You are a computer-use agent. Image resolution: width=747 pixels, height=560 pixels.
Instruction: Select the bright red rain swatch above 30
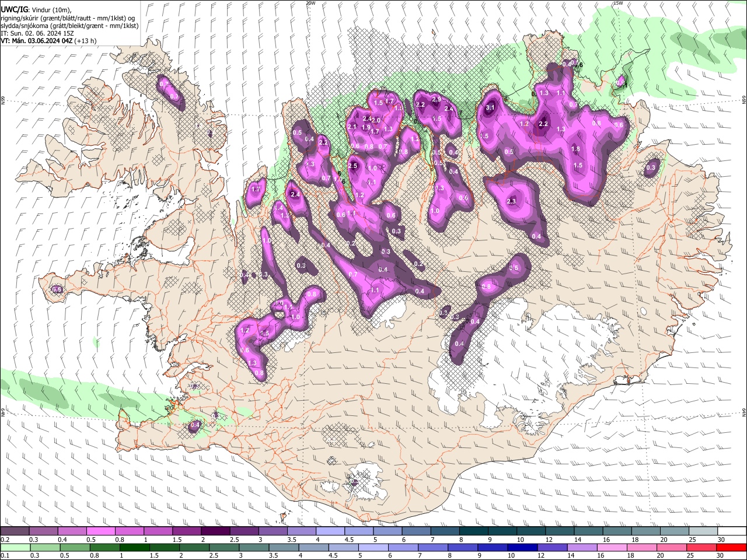click(731, 548)
